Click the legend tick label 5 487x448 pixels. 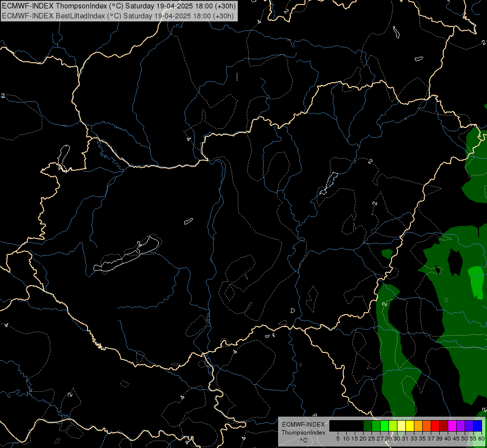(338, 439)
